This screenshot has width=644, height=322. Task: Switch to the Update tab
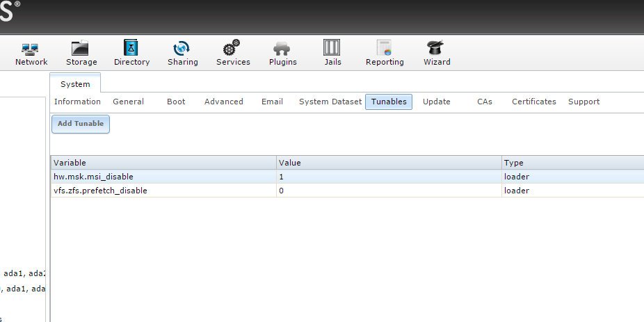click(436, 102)
